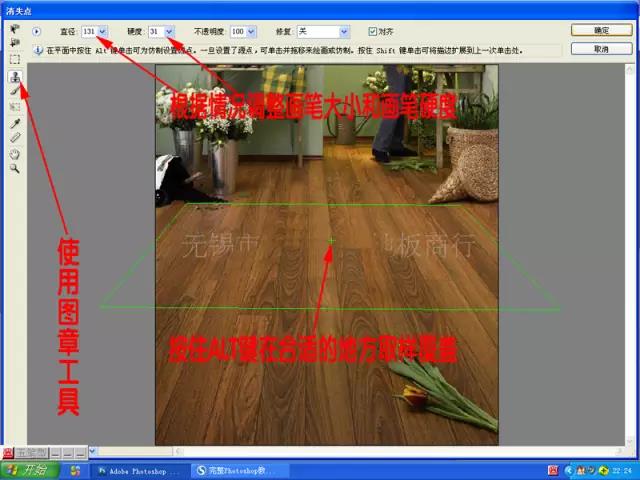Click the system clock showing 22:24
Image resolution: width=640 pixels, height=480 pixels.
[x=622, y=471]
